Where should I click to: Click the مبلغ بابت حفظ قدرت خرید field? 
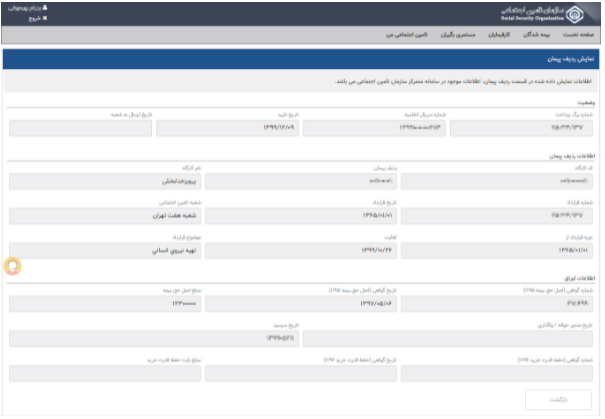(105, 374)
